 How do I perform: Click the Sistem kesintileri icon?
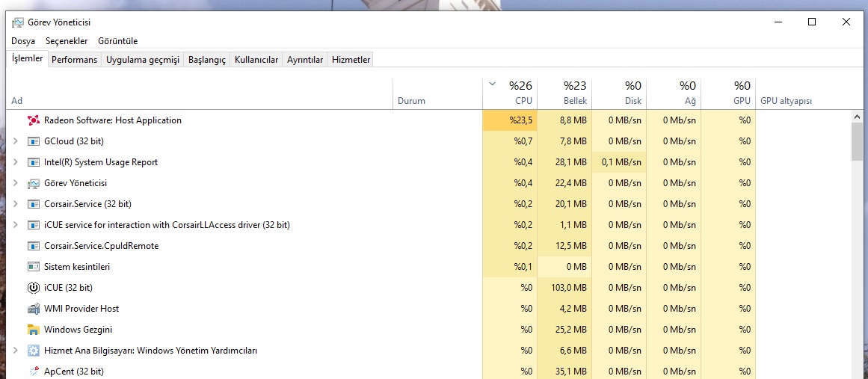(x=33, y=267)
